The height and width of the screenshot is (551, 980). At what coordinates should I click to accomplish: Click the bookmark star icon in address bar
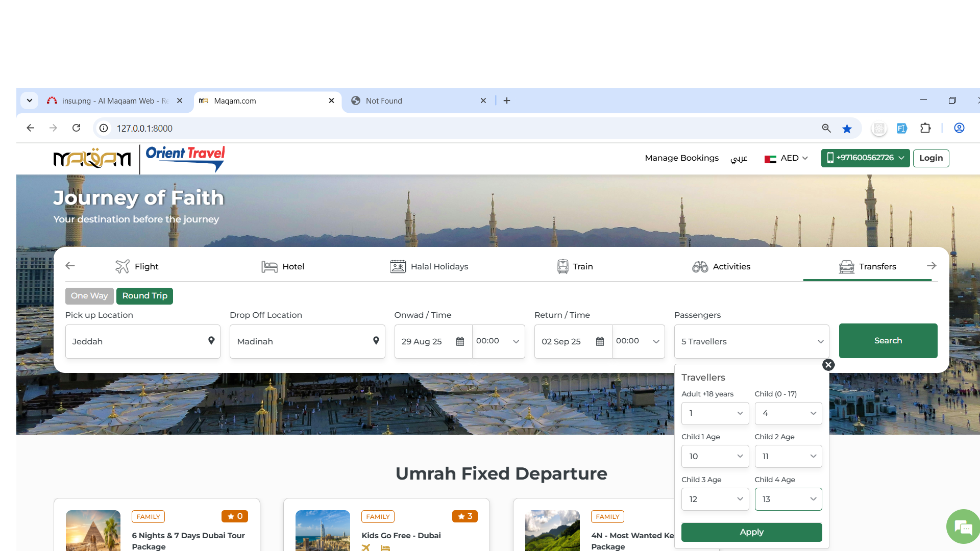[x=847, y=129]
